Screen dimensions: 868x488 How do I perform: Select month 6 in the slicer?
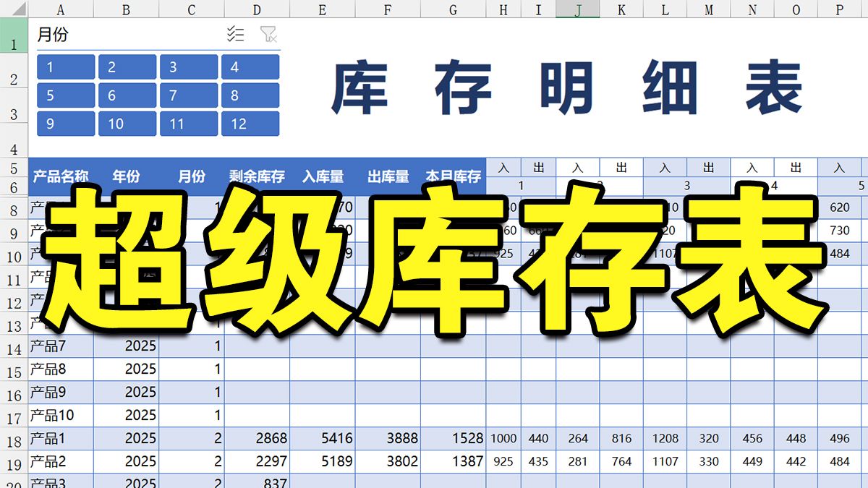[x=127, y=95]
